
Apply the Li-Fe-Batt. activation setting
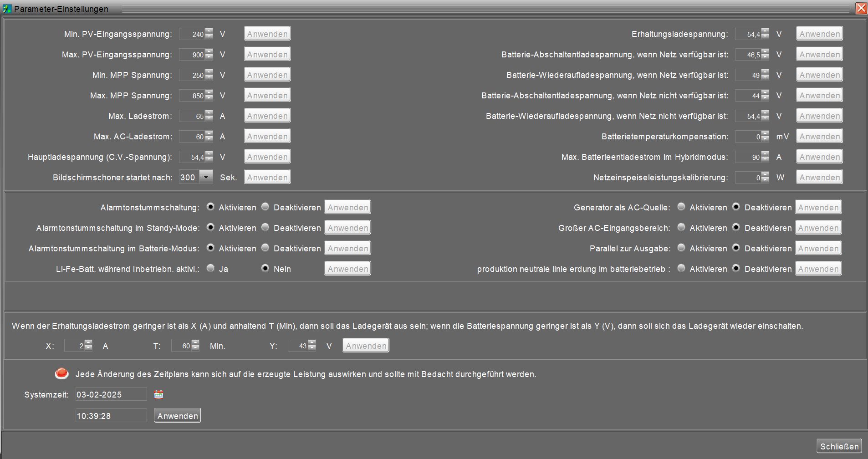(348, 269)
